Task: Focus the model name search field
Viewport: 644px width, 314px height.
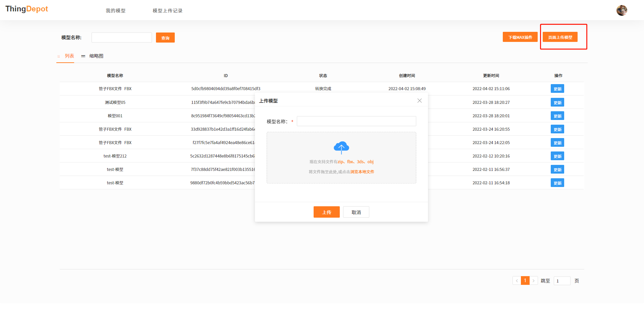Action: coord(121,37)
